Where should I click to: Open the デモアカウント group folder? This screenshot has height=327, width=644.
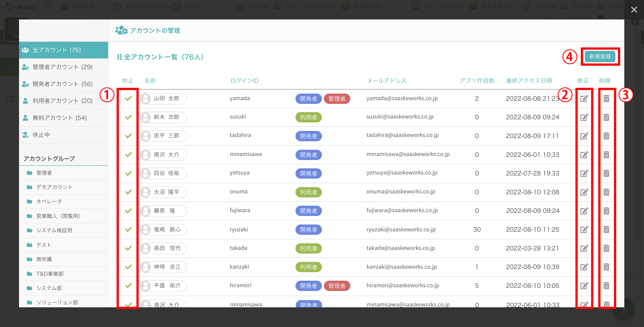coord(66,187)
